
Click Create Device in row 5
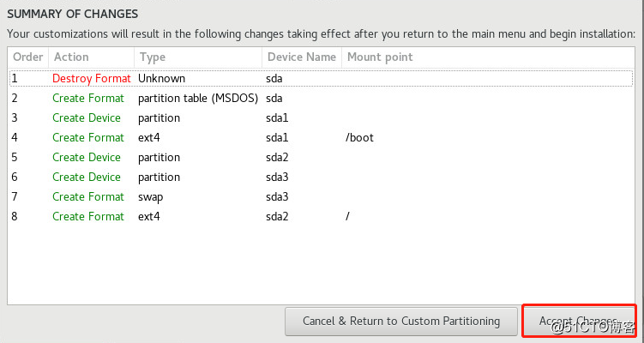[x=87, y=157]
